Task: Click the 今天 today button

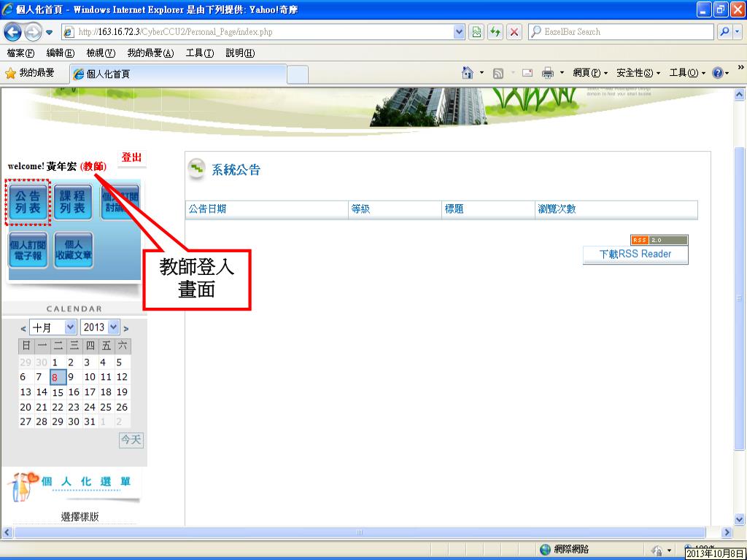Action: pos(131,440)
